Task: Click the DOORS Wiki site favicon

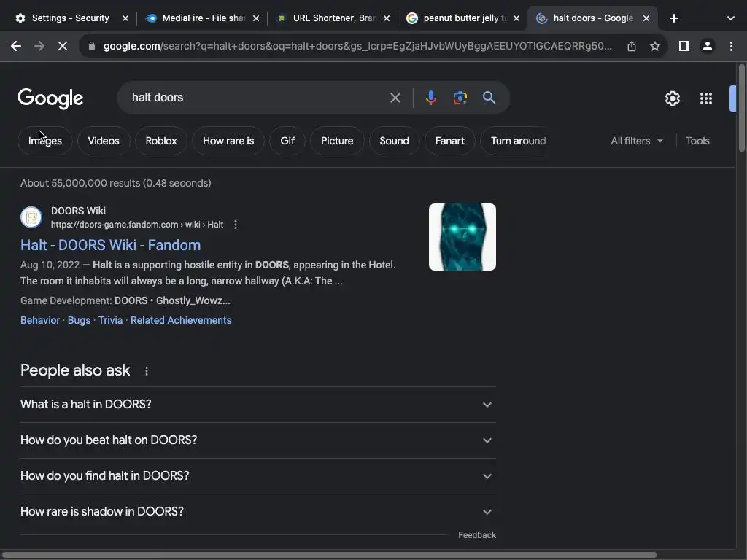Action: point(31,217)
